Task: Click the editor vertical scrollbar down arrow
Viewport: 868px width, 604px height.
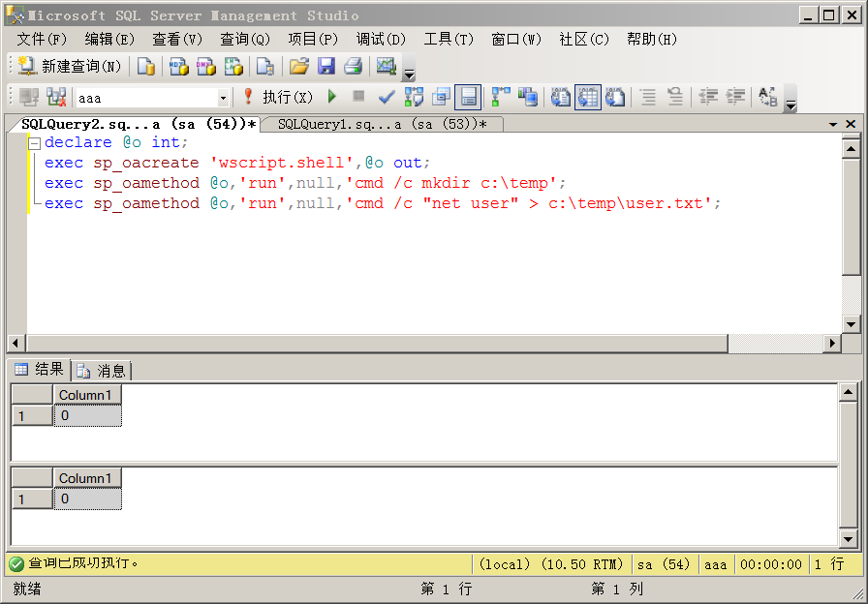Action: click(x=851, y=324)
